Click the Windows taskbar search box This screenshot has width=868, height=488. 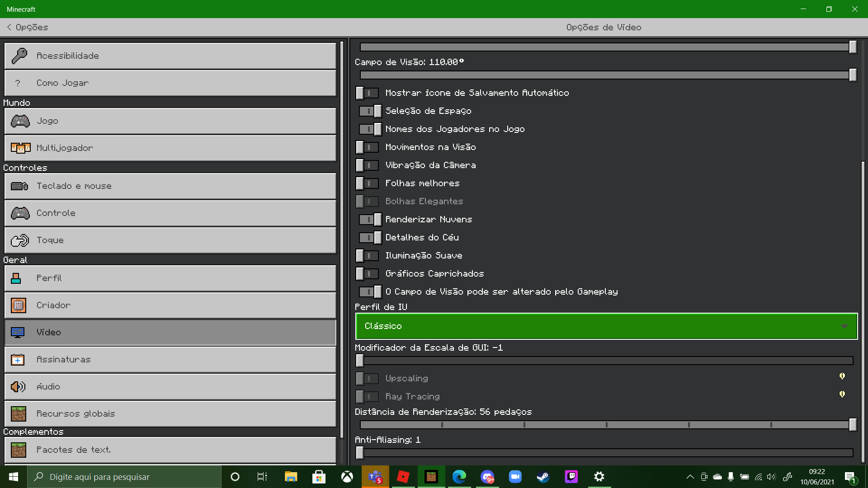pyautogui.click(x=124, y=477)
